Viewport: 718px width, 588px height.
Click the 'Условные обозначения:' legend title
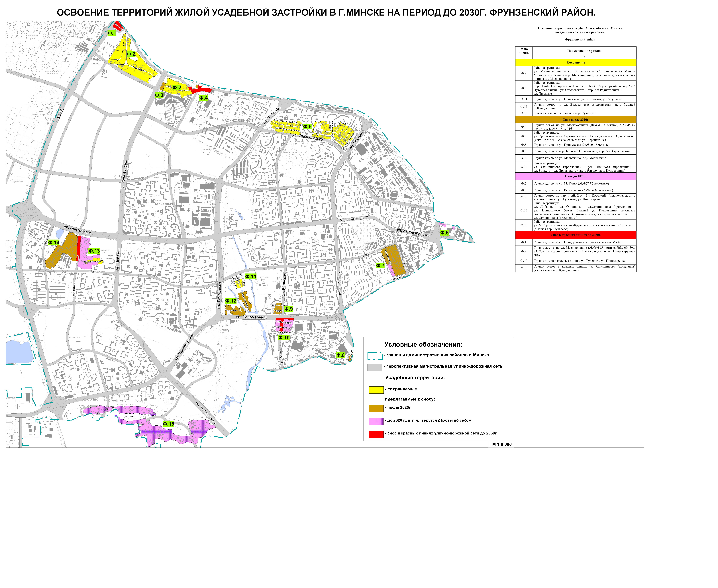click(423, 344)
